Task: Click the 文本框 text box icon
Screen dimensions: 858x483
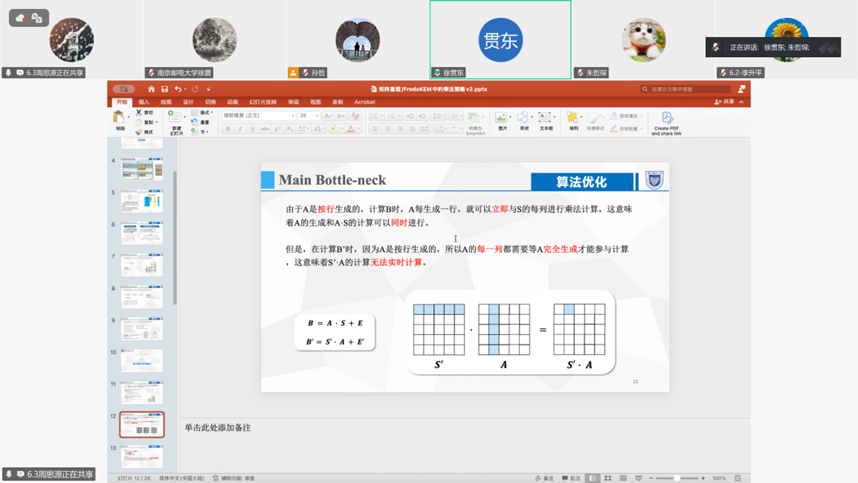Action: click(x=546, y=120)
